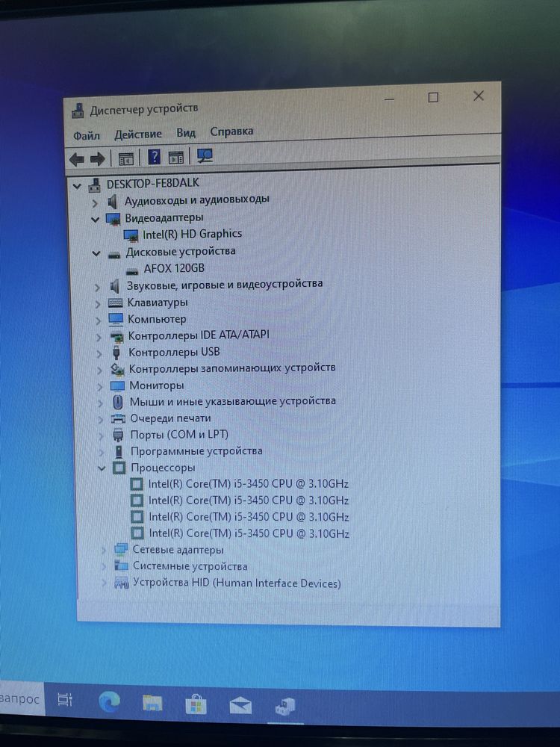
Task: Open File Explorer from the taskbar
Action: 152,703
